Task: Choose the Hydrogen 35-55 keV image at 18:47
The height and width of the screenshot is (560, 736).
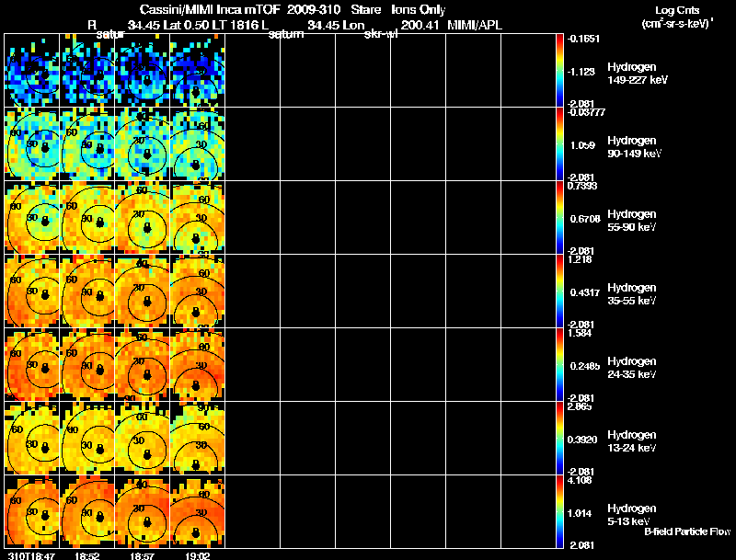Action: coord(32,291)
